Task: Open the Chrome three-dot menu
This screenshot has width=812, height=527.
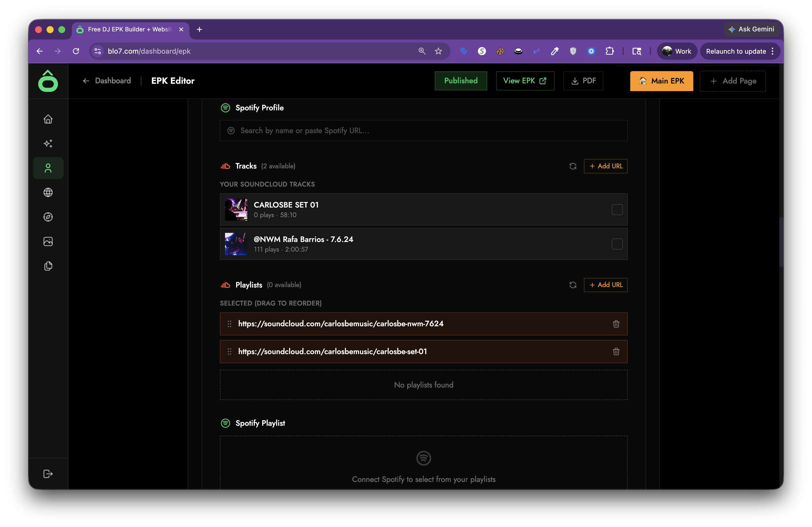Action: tap(773, 51)
